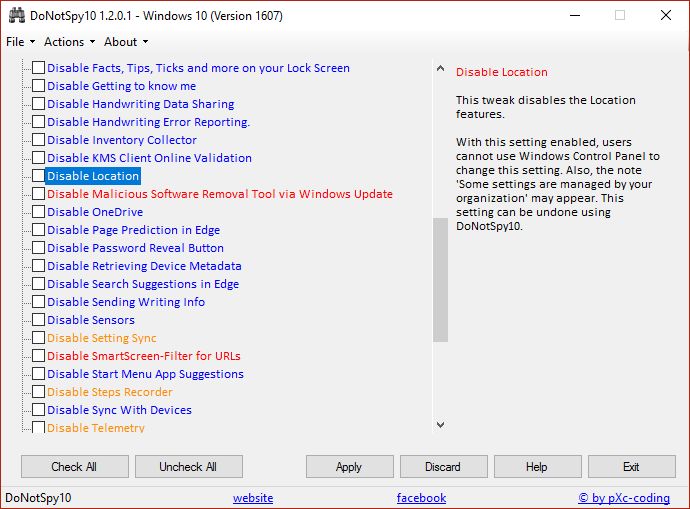Select 'Disable Inventory Collector' entry text
Viewport: 690px width, 509px height.
point(122,140)
